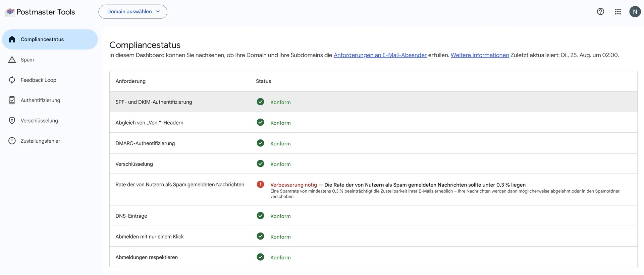Go to Feedback Loop in sidebar
644x275 pixels.
pyautogui.click(x=50, y=80)
